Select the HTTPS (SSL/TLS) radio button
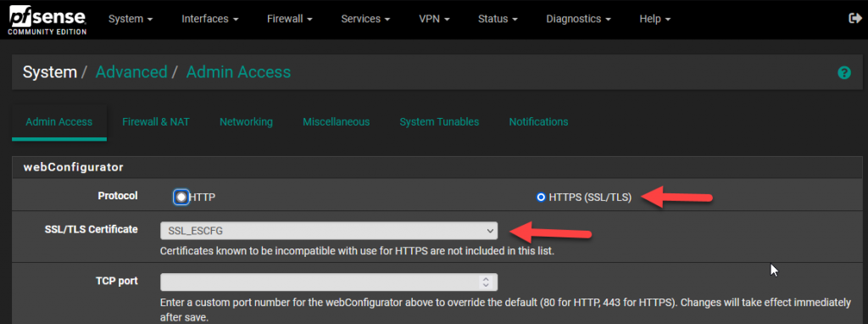868x324 pixels. tap(541, 197)
